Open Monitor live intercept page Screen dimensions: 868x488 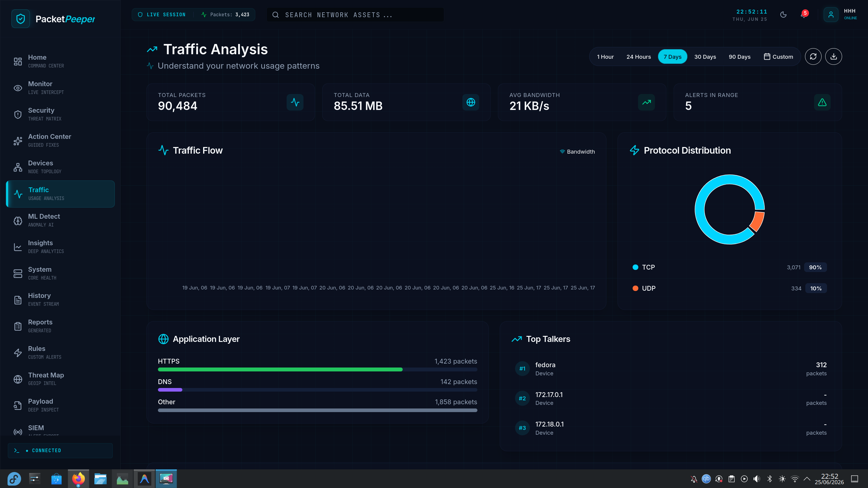click(x=60, y=88)
